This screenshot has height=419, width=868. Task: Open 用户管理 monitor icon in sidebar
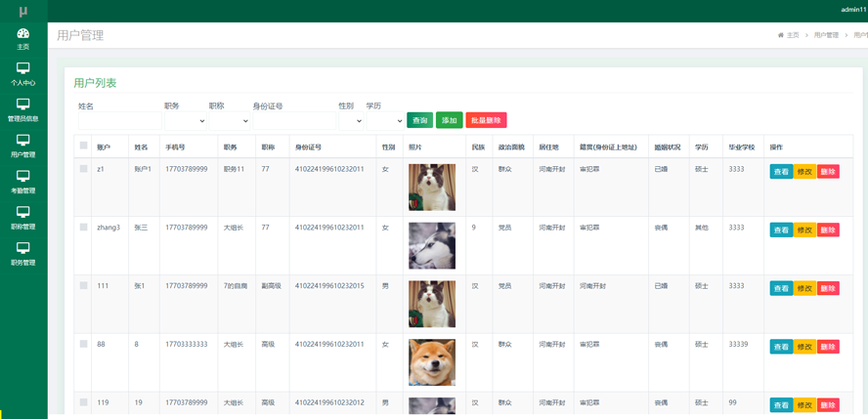point(23,141)
